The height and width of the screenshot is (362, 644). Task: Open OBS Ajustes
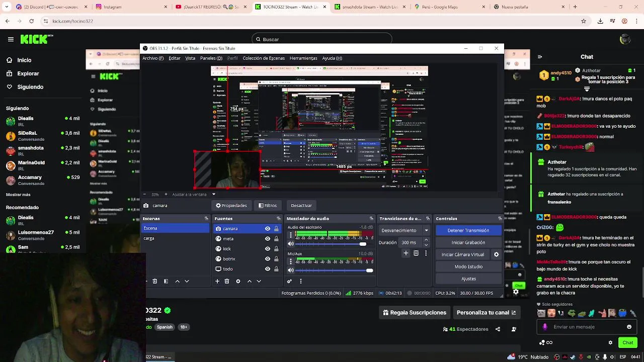pyautogui.click(x=468, y=279)
